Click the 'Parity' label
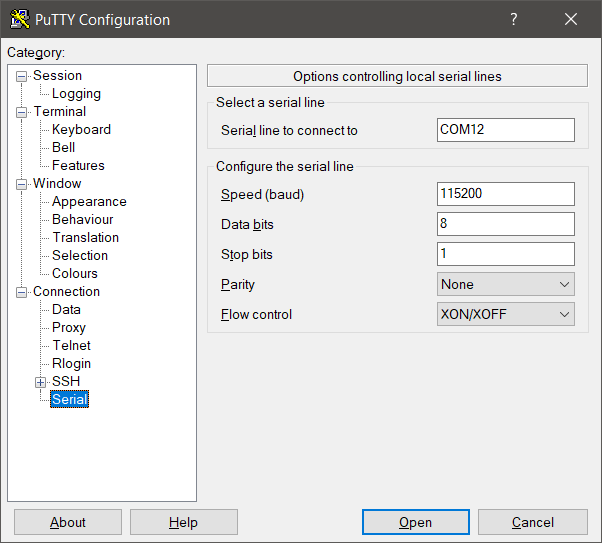 point(238,285)
